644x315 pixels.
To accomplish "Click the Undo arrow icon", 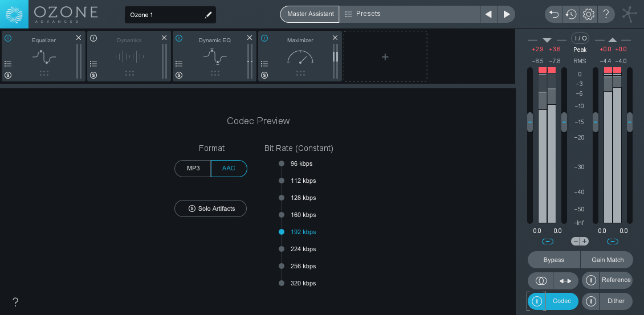I will 553,14.
